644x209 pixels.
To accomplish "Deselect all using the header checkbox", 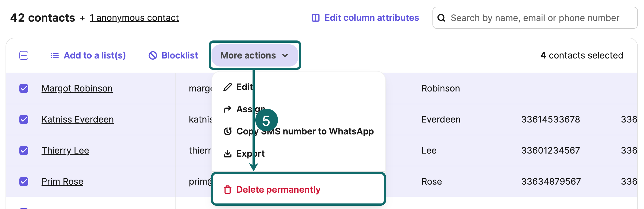I will [24, 55].
